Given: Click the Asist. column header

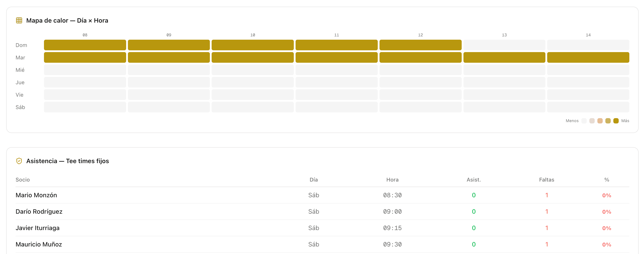Looking at the screenshot, I should [473, 180].
